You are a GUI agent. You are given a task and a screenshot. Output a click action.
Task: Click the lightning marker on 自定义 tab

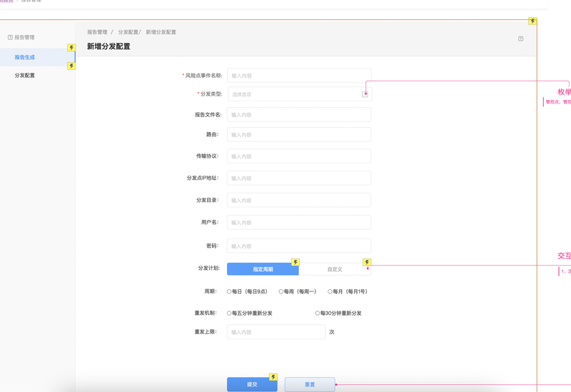[367, 263]
